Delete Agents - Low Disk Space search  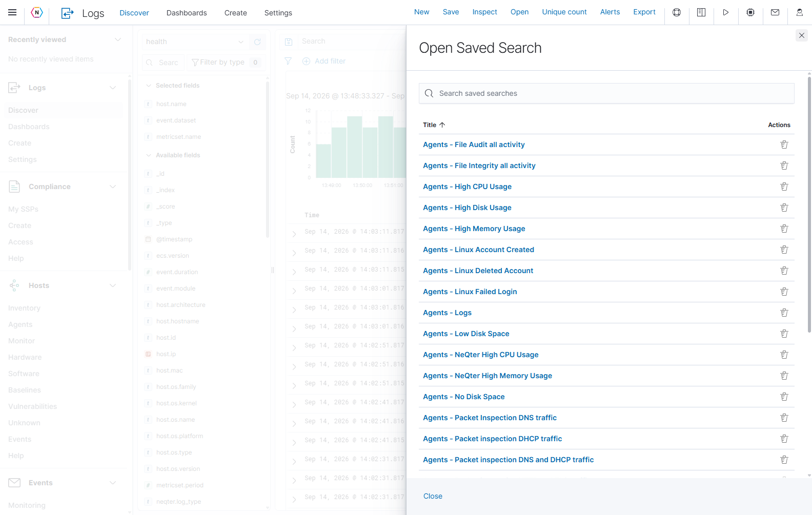tap(784, 334)
